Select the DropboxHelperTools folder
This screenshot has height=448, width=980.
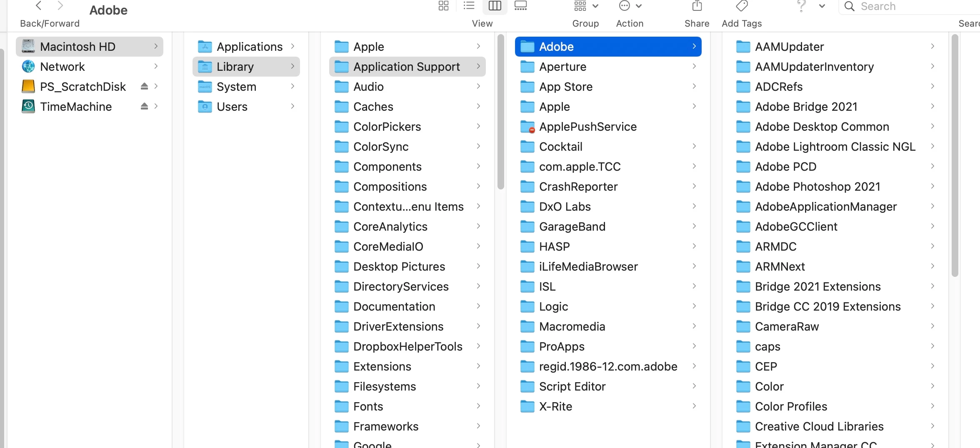[x=407, y=346]
